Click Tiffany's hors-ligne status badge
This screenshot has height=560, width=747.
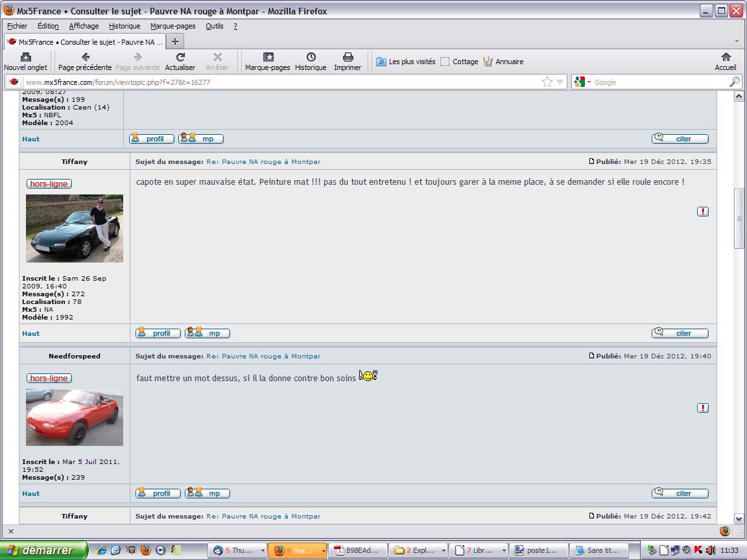pyautogui.click(x=49, y=184)
